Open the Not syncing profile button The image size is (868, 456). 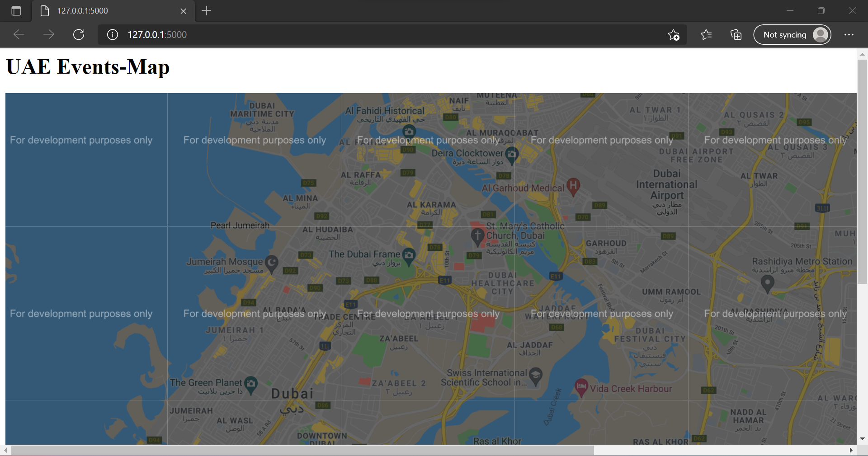[792, 35]
